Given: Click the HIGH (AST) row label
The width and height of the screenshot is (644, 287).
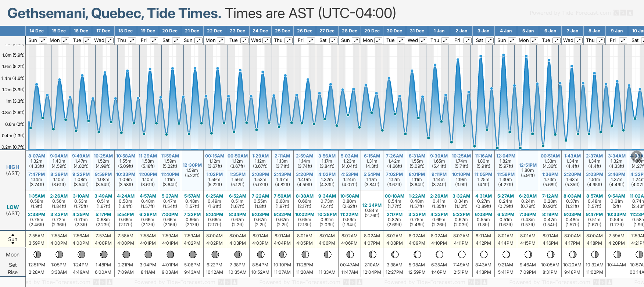Looking at the screenshot, I should (13, 170).
